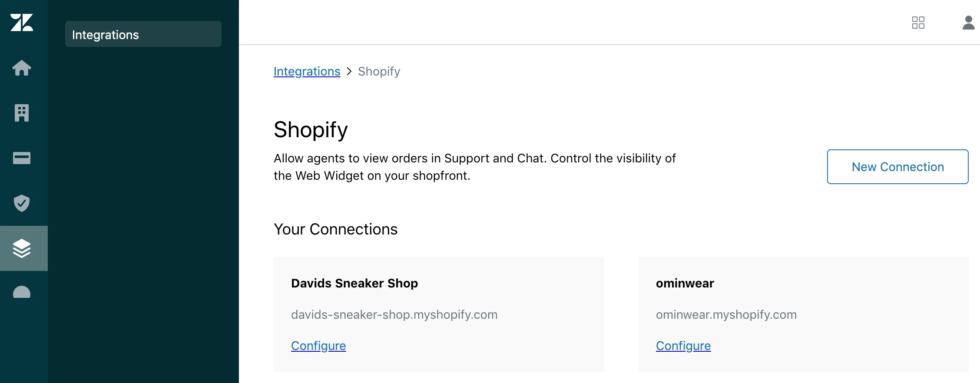Open the building Account icon

tap(22, 113)
